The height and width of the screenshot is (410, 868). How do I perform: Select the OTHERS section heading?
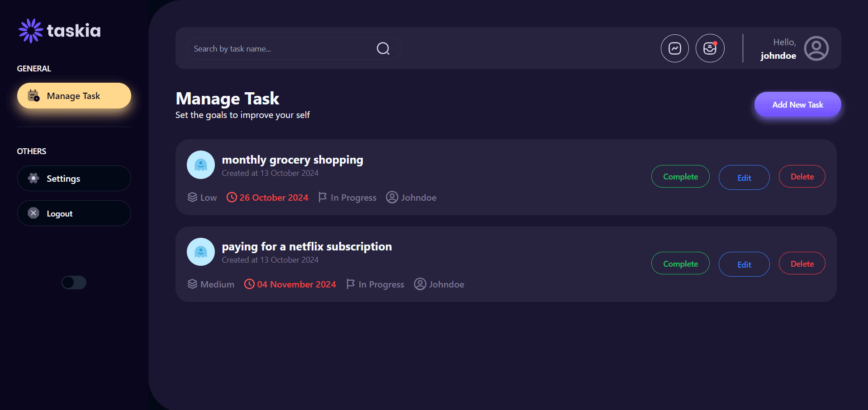point(31,151)
